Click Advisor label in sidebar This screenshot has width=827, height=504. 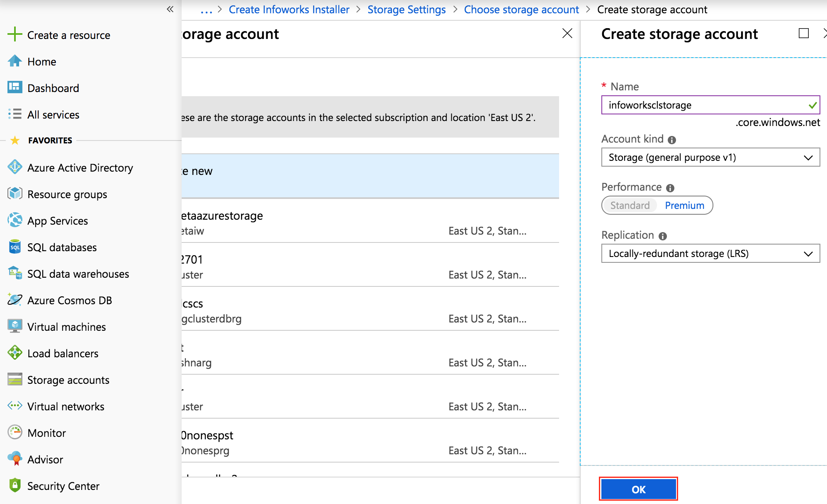click(45, 459)
